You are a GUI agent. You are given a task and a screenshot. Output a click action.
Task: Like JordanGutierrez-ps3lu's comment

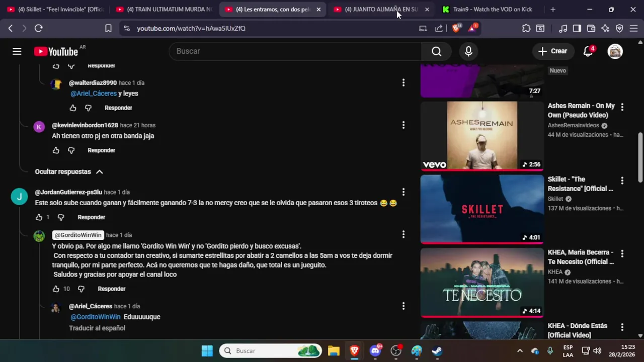[x=39, y=217]
